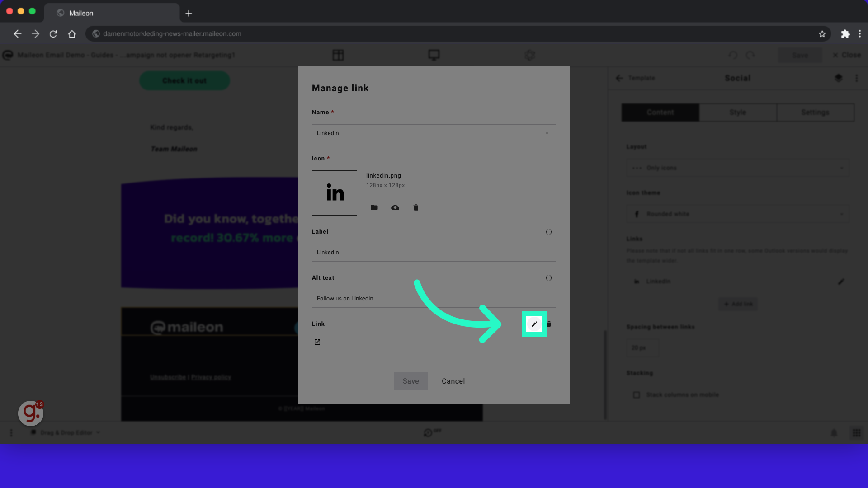This screenshot has height=488, width=868.
Task: Click the Maileon logo in top left
Action: coord(8,55)
